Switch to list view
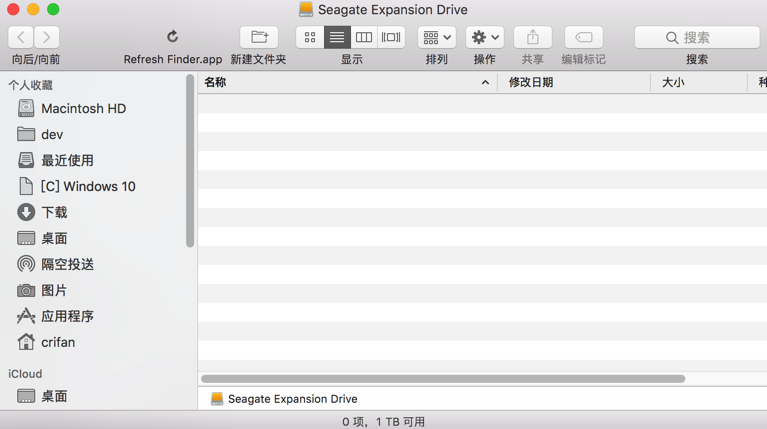 [x=337, y=37]
